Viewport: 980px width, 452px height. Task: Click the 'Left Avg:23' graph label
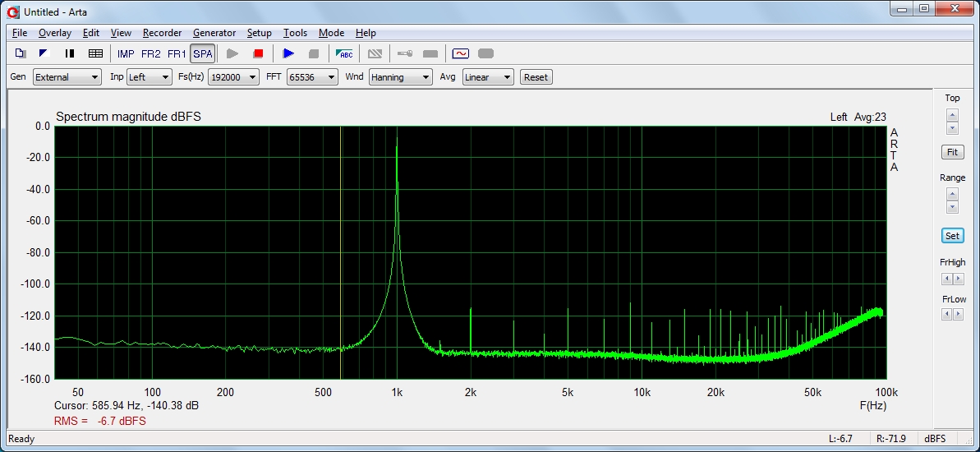858,117
